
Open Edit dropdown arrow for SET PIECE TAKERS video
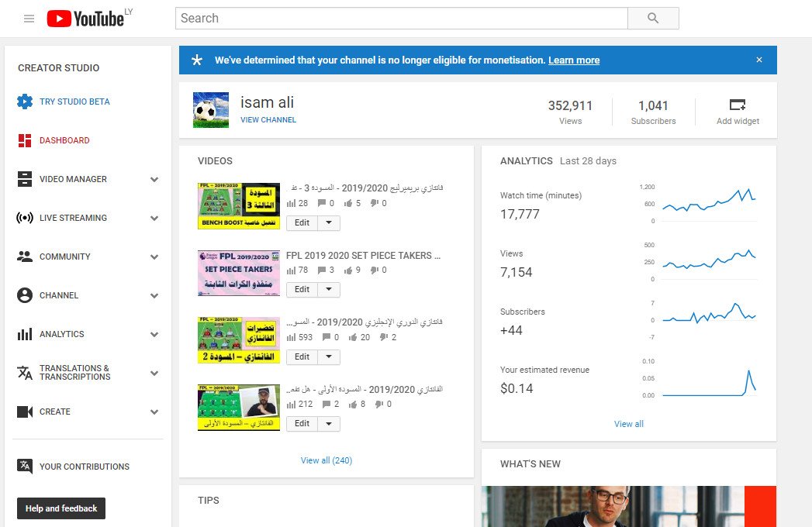click(x=329, y=289)
